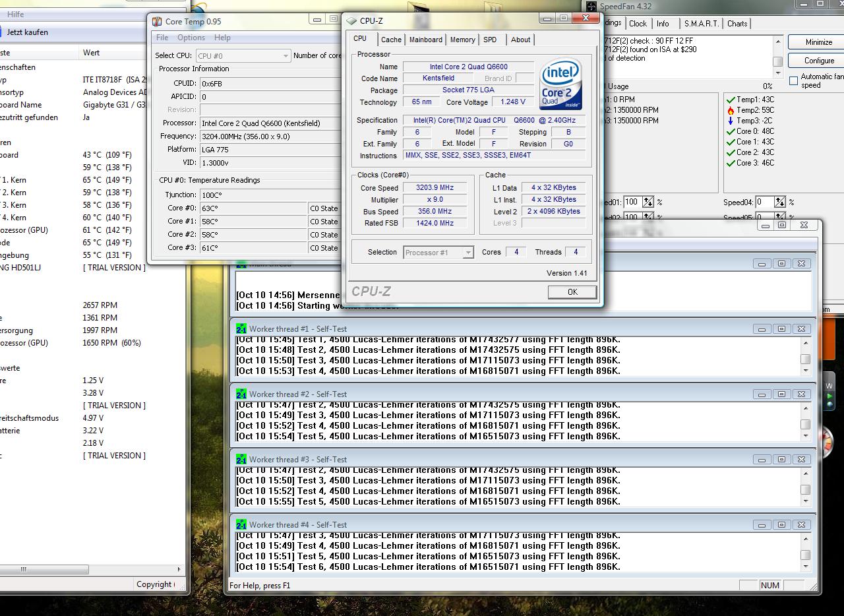Switch to CPU-Z Memory tab

tap(462, 40)
